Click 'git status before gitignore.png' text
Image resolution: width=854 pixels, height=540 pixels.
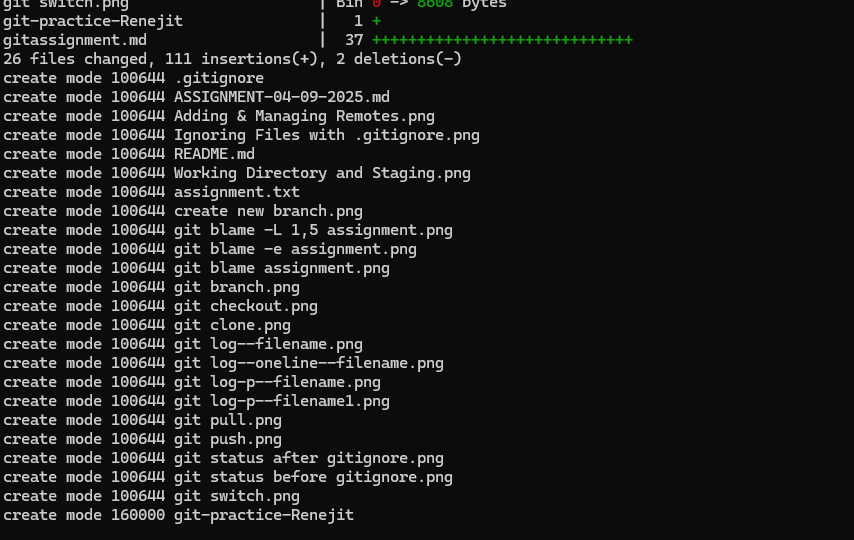pos(313,477)
